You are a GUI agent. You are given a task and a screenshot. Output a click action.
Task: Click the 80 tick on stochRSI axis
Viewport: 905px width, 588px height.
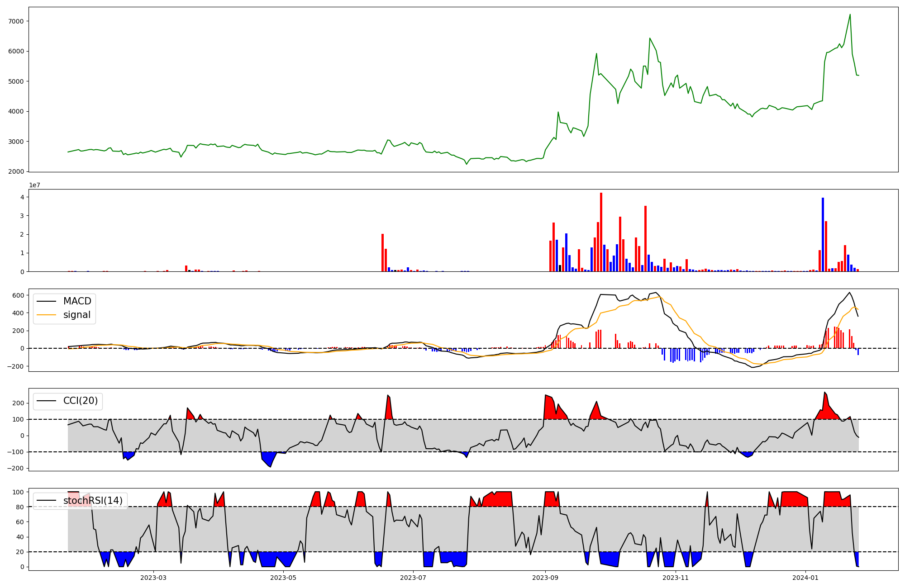click(20, 507)
